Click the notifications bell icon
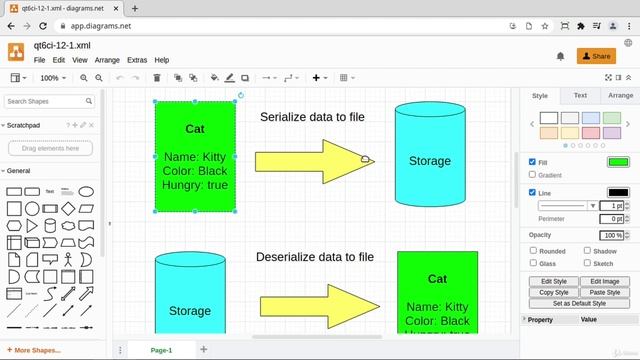This screenshot has width=640, height=360. point(560,56)
